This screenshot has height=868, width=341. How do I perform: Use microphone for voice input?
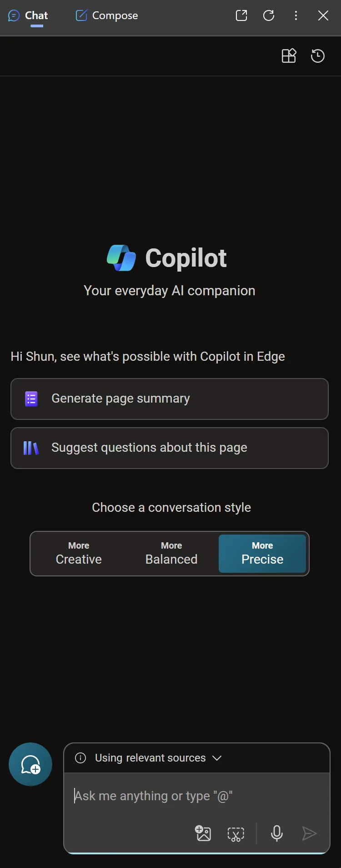point(276,833)
